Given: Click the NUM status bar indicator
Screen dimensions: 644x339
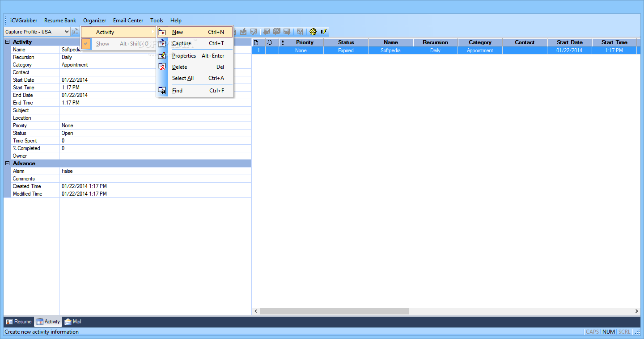Looking at the screenshot, I should pos(608,332).
